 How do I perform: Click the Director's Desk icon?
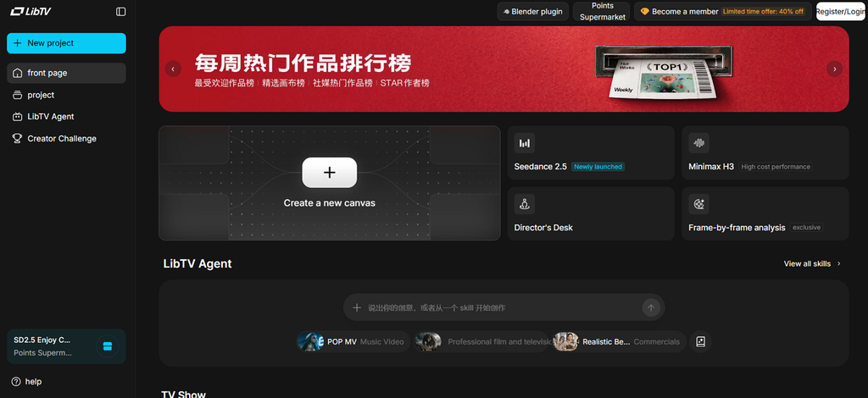[524, 204]
